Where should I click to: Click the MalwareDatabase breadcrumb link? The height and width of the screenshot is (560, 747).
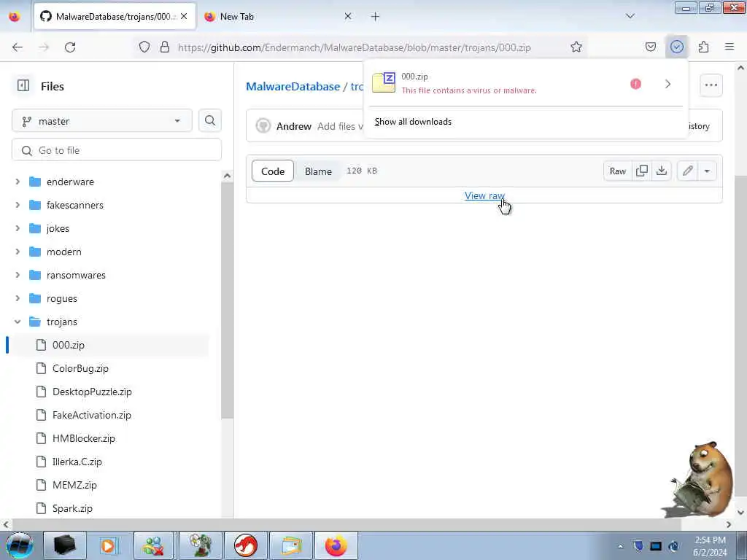[x=293, y=87]
